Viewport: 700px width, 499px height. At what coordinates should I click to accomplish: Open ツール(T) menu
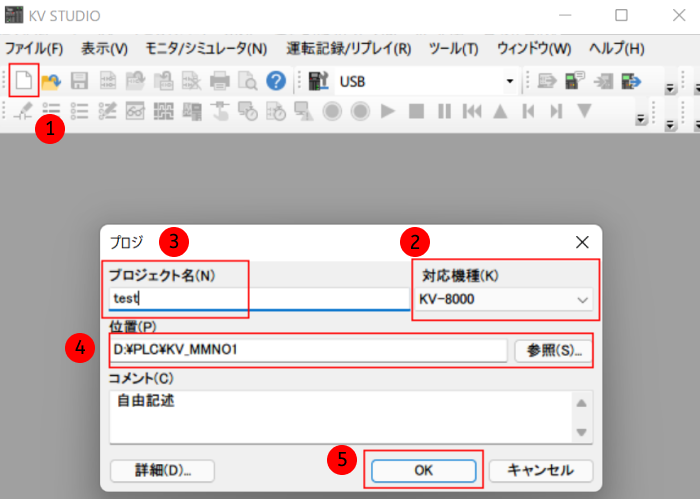453,48
